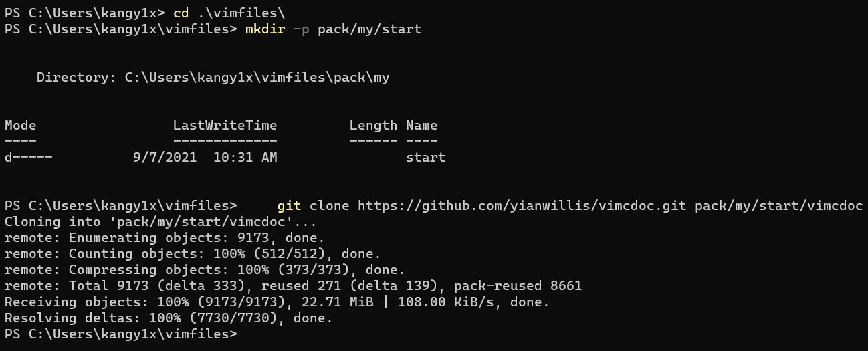Click the d----- mode value
The height and width of the screenshot is (351, 868).
coord(28,158)
